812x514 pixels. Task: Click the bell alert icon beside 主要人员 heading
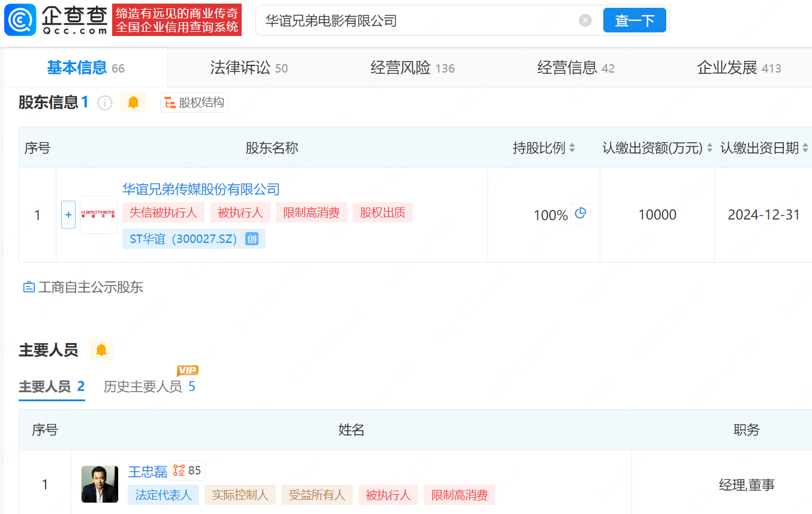pyautogui.click(x=101, y=350)
